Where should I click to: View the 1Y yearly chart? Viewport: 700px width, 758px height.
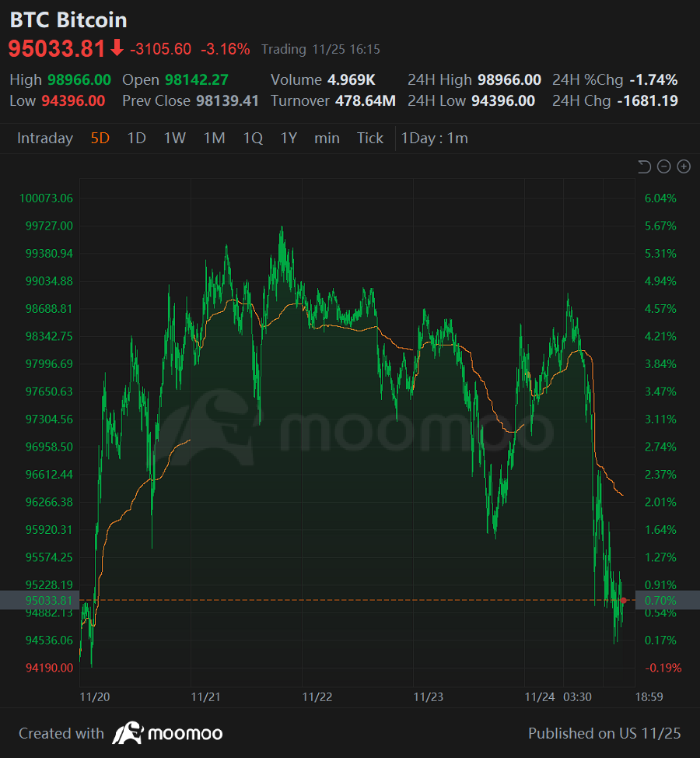(x=288, y=138)
